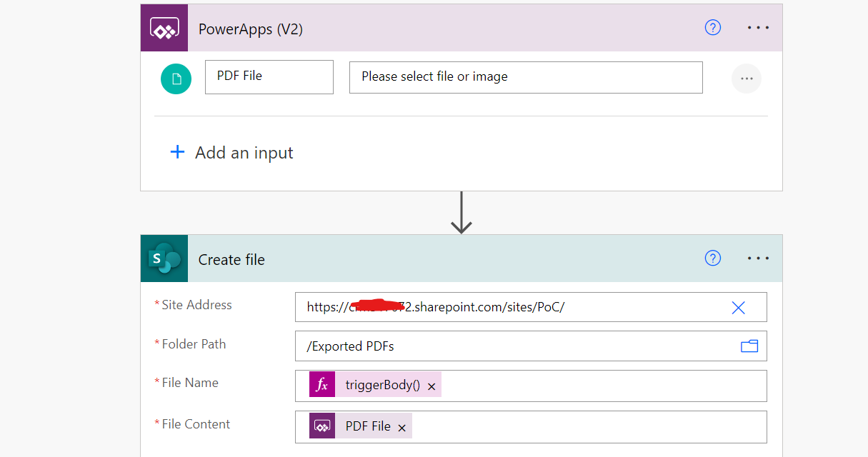Click empty area of File Content field
868x457 pixels.
(x=589, y=427)
